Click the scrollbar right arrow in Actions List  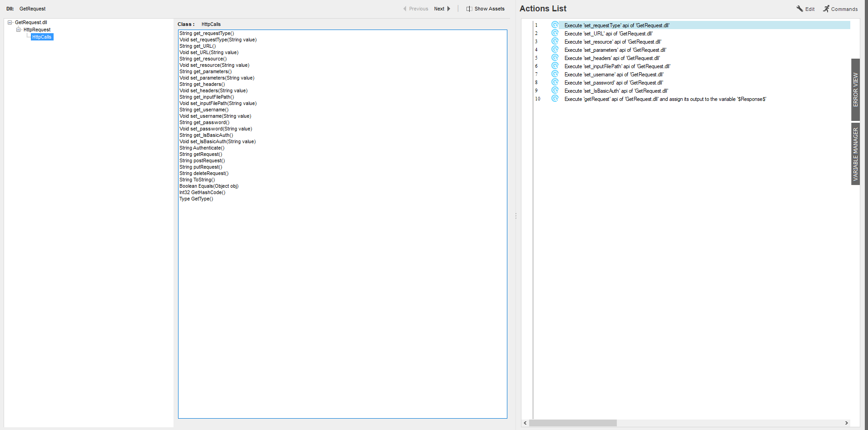coord(846,423)
